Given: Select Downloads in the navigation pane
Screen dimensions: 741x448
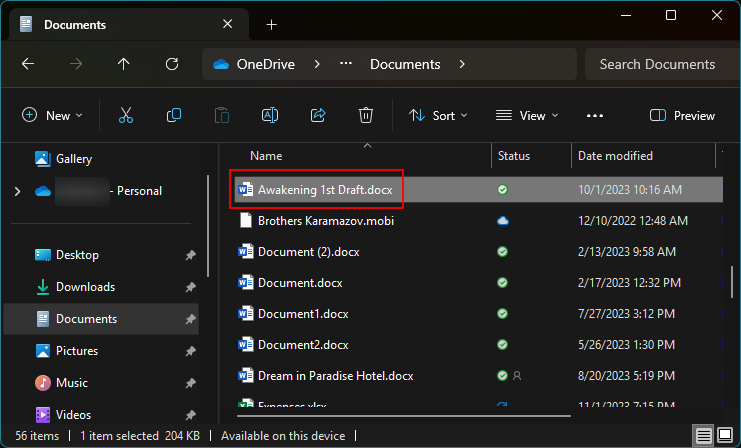Looking at the screenshot, I should (85, 287).
